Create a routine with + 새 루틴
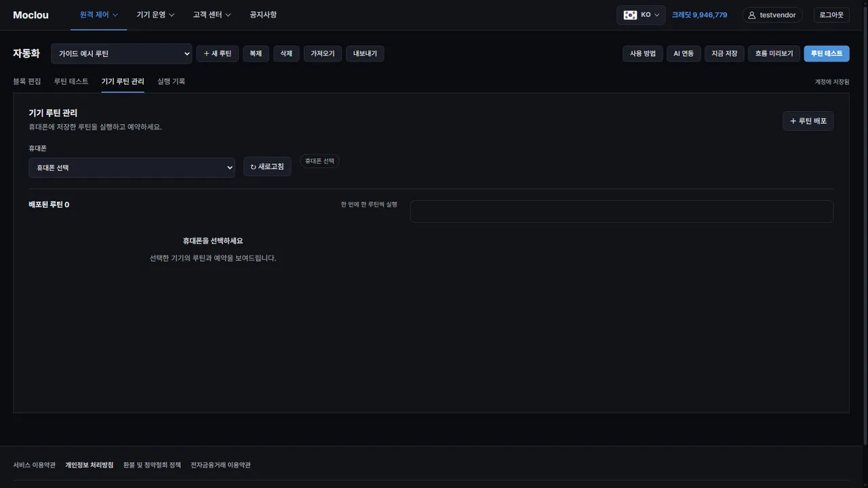The width and height of the screenshot is (868, 488). click(218, 54)
